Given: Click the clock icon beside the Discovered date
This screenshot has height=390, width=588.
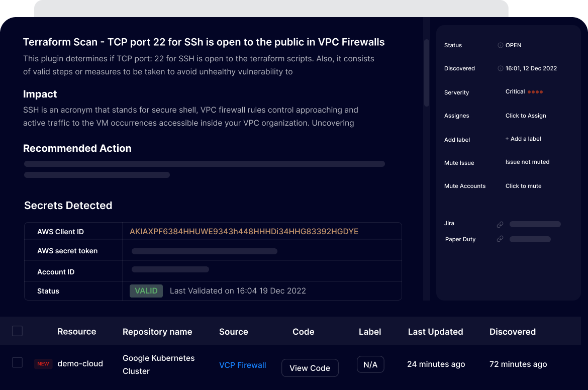Looking at the screenshot, I should pyautogui.click(x=500, y=68).
